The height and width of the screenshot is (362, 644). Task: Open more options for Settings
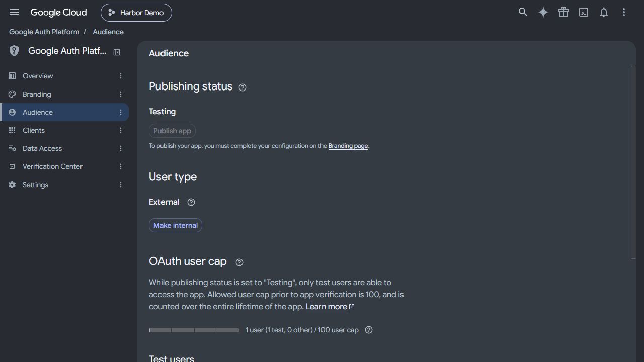121,185
